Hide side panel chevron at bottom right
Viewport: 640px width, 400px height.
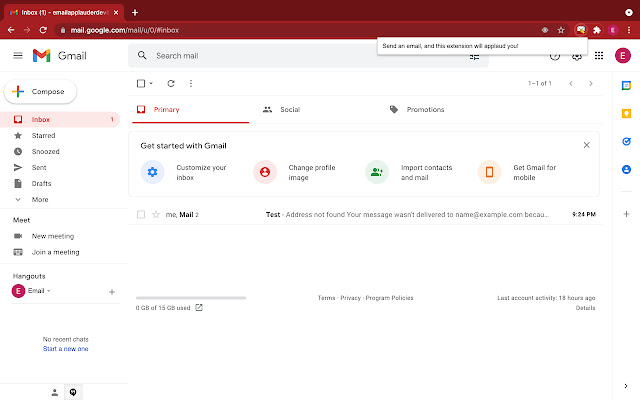[x=626, y=386]
